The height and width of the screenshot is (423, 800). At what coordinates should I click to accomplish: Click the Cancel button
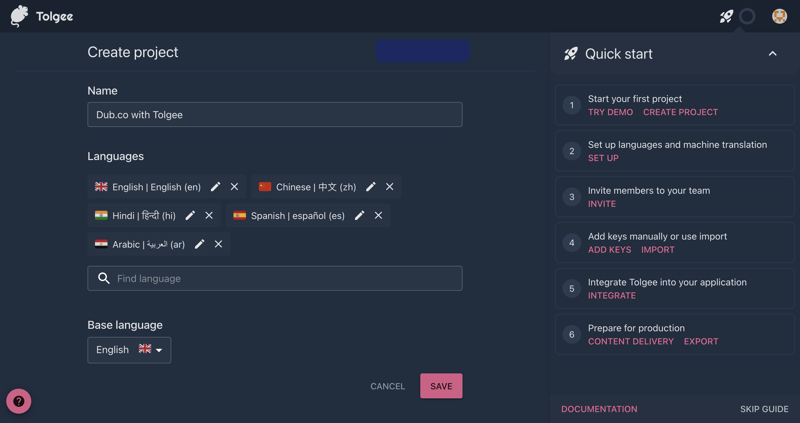pos(388,386)
